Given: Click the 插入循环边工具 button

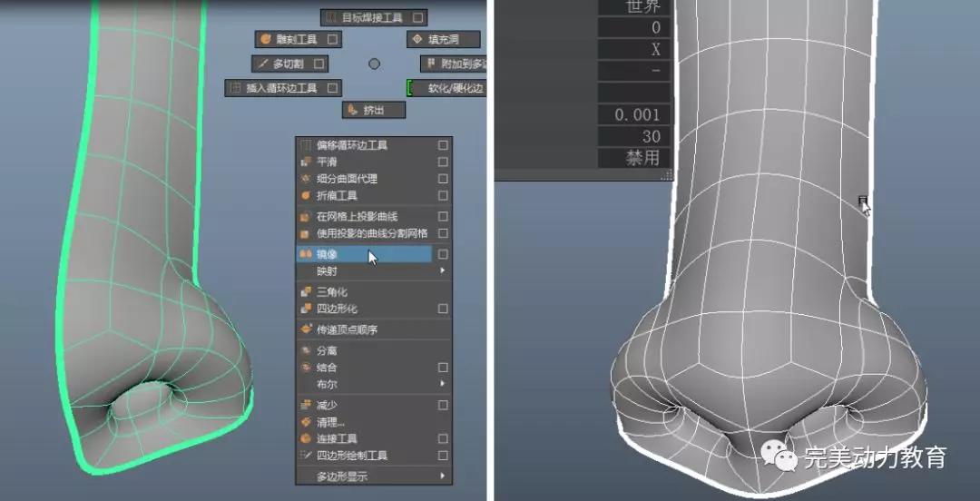Looking at the screenshot, I should pyautogui.click(x=283, y=88).
